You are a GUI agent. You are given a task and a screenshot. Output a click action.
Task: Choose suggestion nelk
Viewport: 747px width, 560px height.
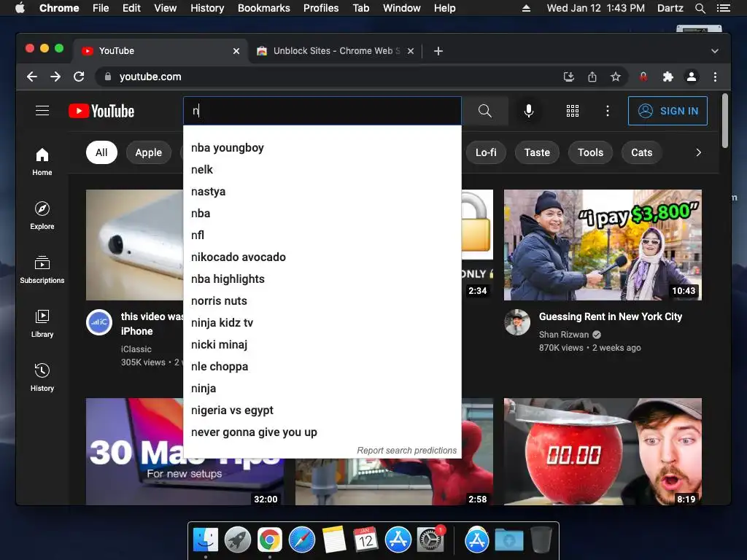[x=322, y=169]
